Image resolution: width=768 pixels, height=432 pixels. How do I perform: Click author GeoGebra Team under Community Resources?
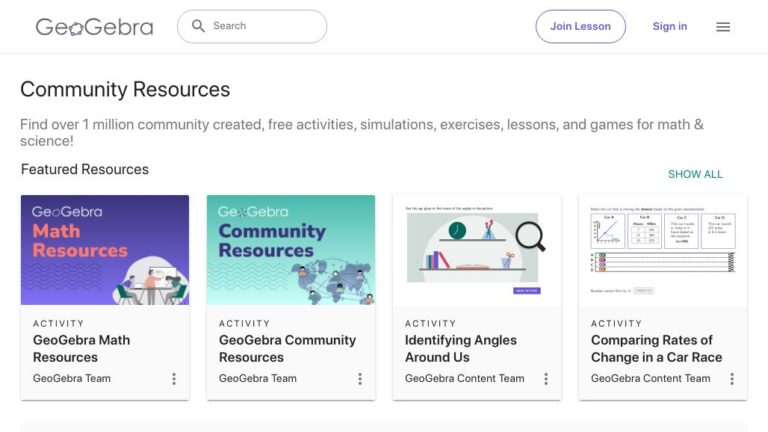coord(258,379)
